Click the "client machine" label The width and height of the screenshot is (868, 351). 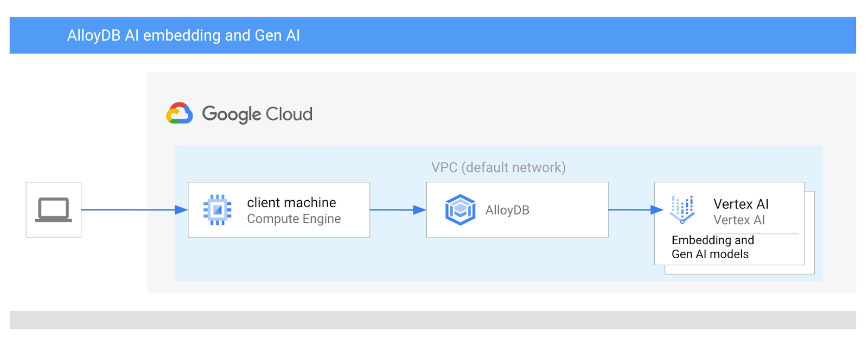[291, 202]
